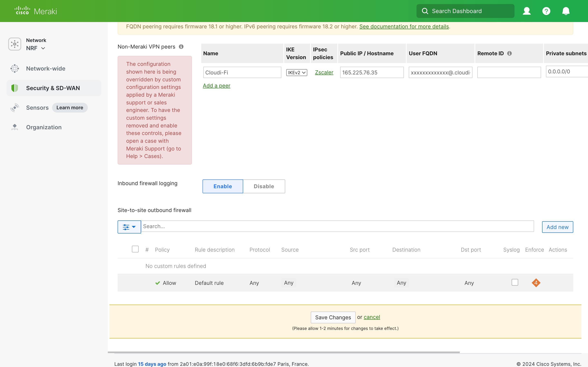Viewport: 588px width, 367px height.
Task: Click the Add new firewall rule button
Action: (557, 227)
